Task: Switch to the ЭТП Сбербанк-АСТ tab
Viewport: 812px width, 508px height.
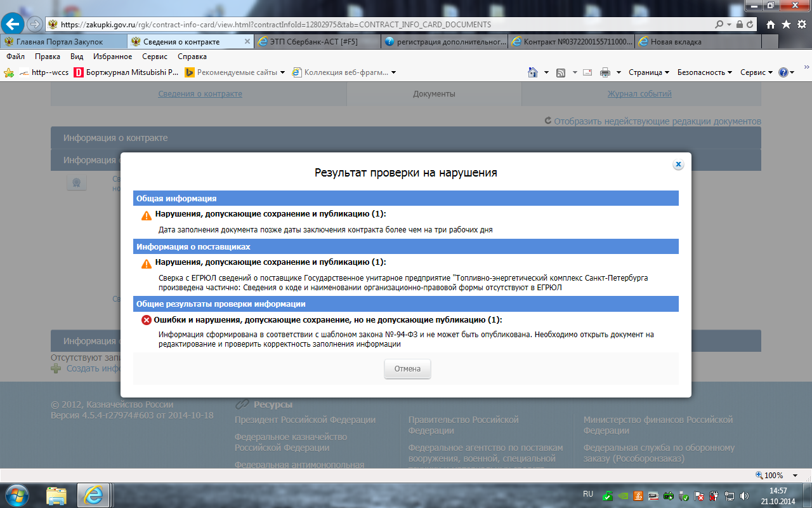Action: 317,42
